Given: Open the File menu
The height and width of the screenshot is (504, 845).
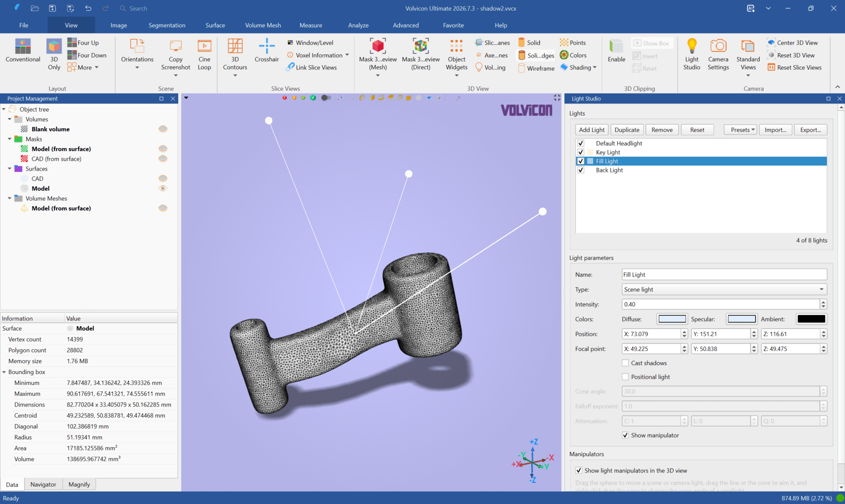Looking at the screenshot, I should (24, 25).
